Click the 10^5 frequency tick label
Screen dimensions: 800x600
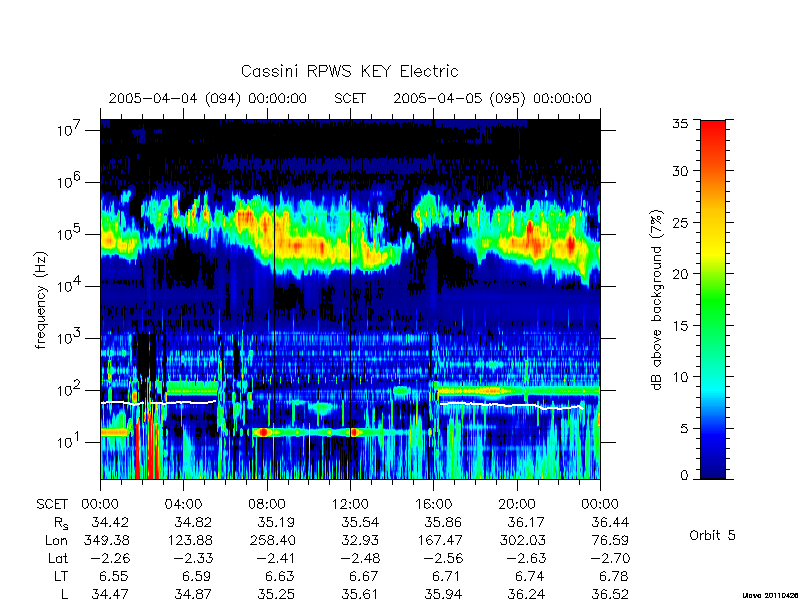pos(70,233)
